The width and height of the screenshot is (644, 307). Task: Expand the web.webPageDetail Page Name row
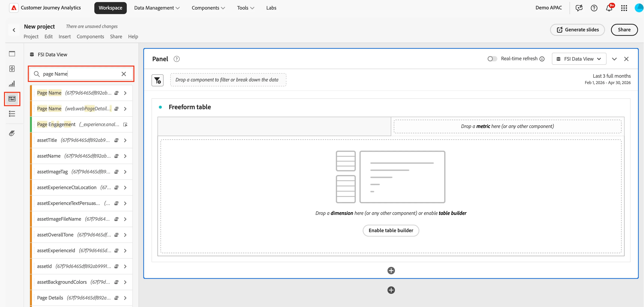coord(125,109)
